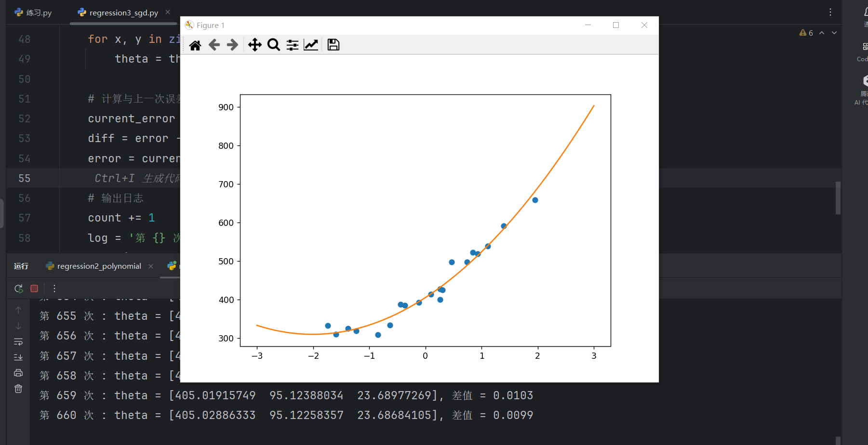Click the warnings indicator showing 6

806,33
